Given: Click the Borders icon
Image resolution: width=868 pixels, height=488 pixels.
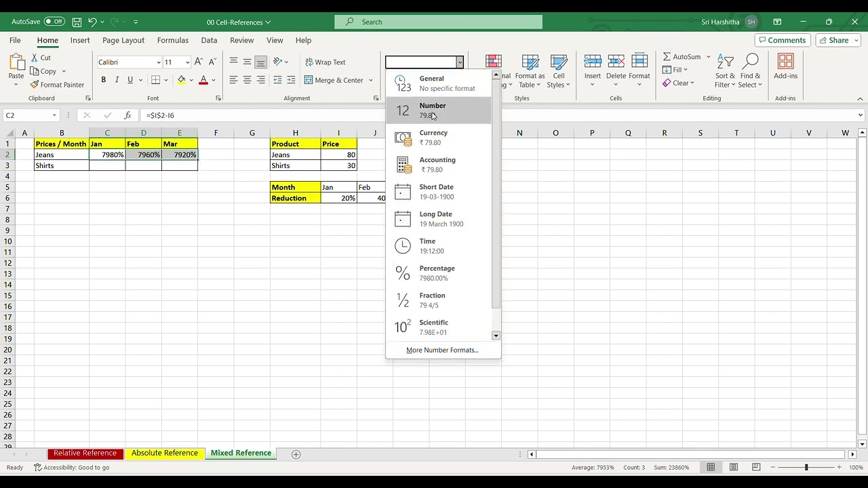Looking at the screenshot, I should point(155,80).
